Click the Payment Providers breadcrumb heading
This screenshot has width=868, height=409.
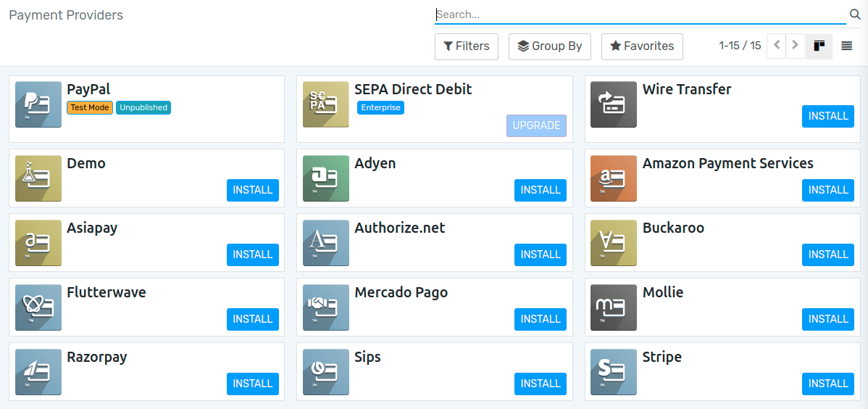66,15
